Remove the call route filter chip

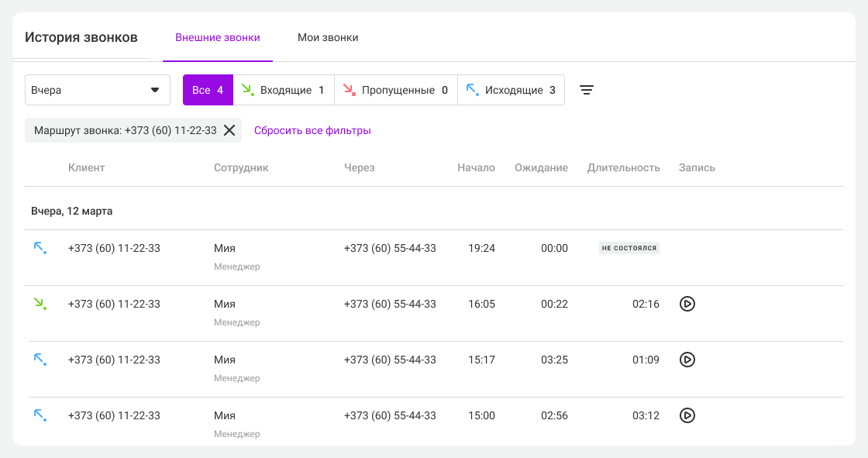229,130
